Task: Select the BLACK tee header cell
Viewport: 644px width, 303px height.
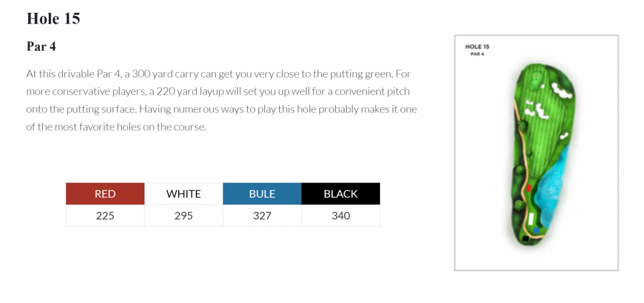Action: 340,194
